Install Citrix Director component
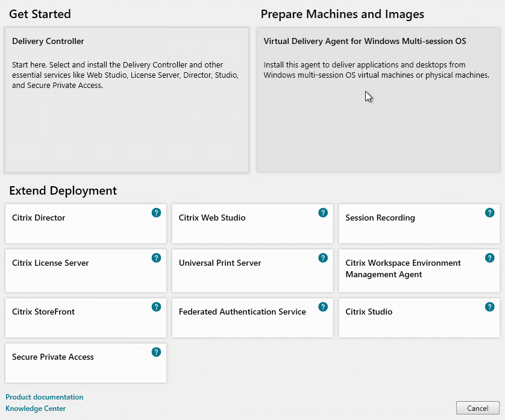This screenshot has width=505, height=420. pos(86,224)
